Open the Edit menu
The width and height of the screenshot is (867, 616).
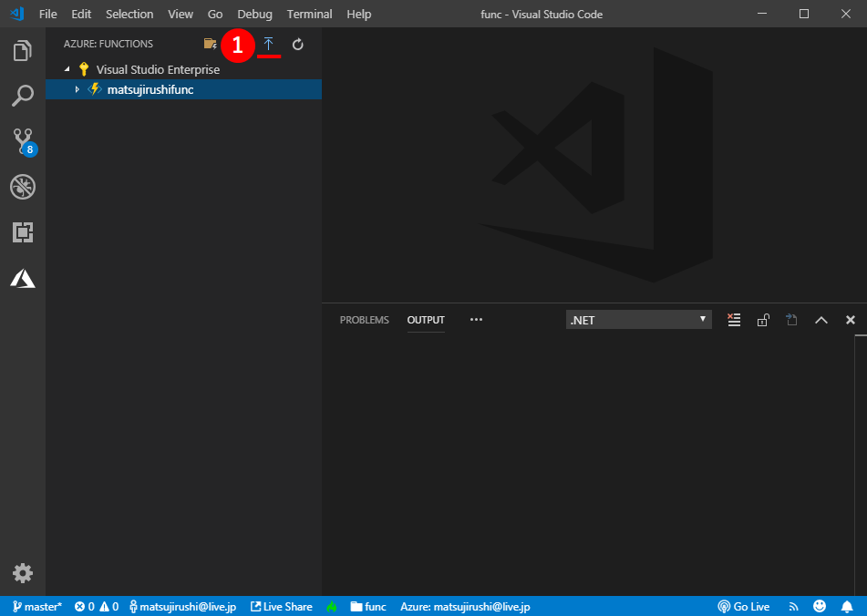point(81,14)
